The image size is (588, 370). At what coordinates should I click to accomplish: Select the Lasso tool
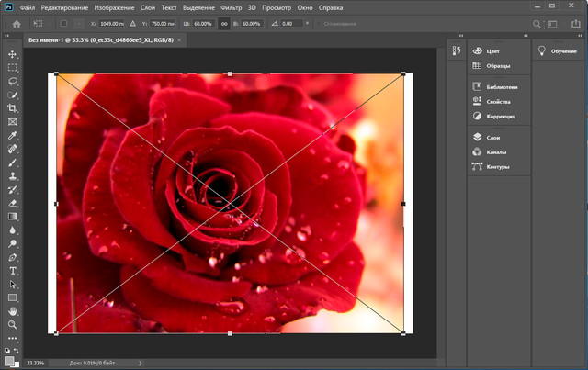coord(13,81)
